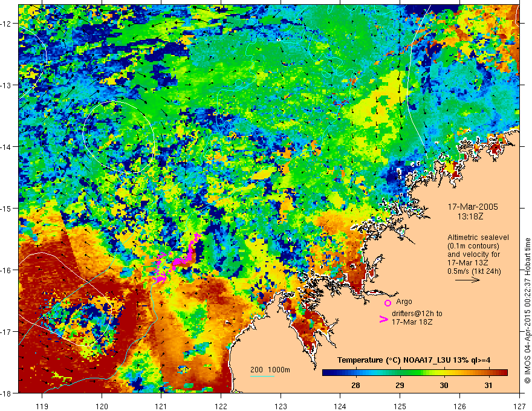Click the longitude axis label 125

pos(400,406)
